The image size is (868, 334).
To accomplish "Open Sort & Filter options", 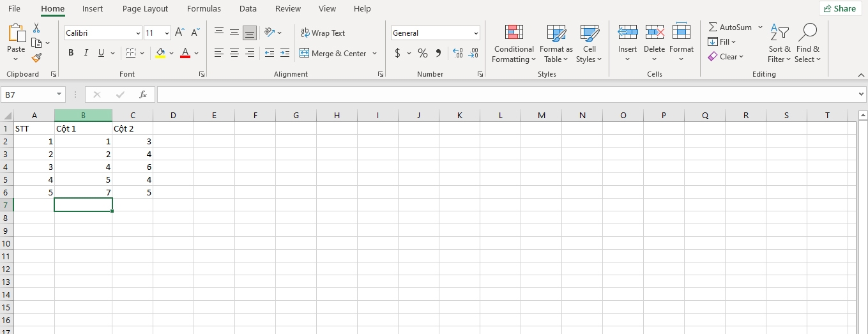I will click(779, 44).
